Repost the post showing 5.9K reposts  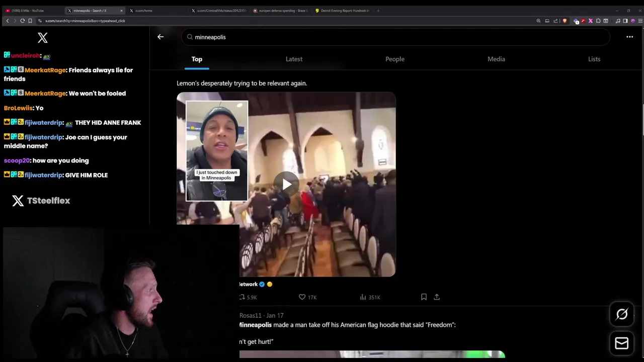click(x=249, y=297)
